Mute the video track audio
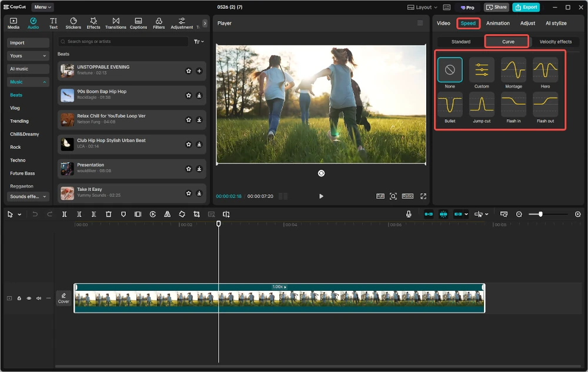Screen dimensions: 588x372 point(39,298)
